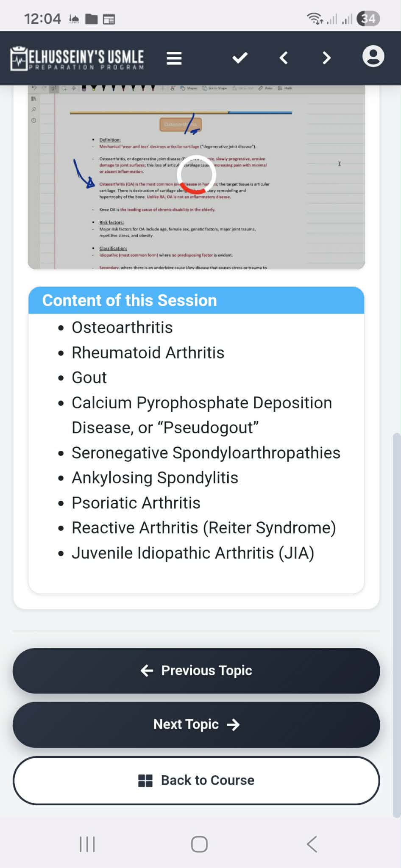Tap the loading spinner on video
This screenshot has height=868, width=401.
point(196,175)
